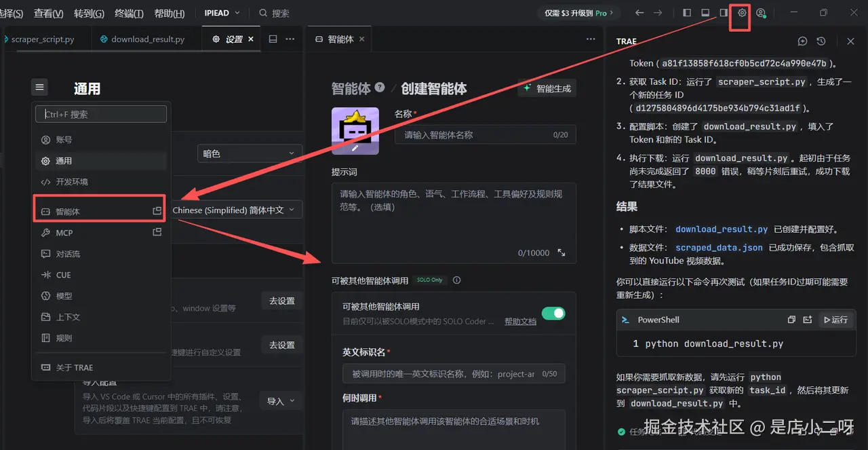Image resolution: width=868 pixels, height=450 pixels.
Task: Toggle the right sidebar layout icon
Action: pos(724,13)
